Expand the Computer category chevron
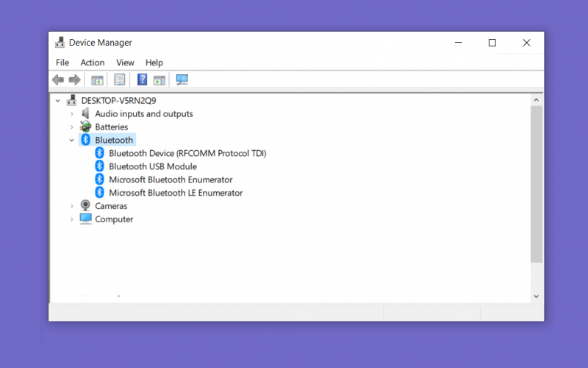 [71, 219]
